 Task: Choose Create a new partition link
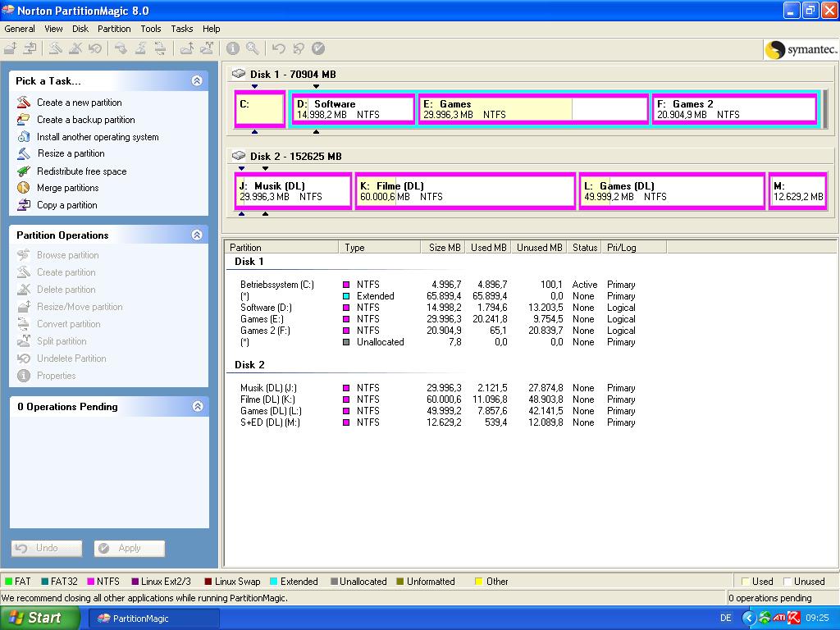click(80, 103)
